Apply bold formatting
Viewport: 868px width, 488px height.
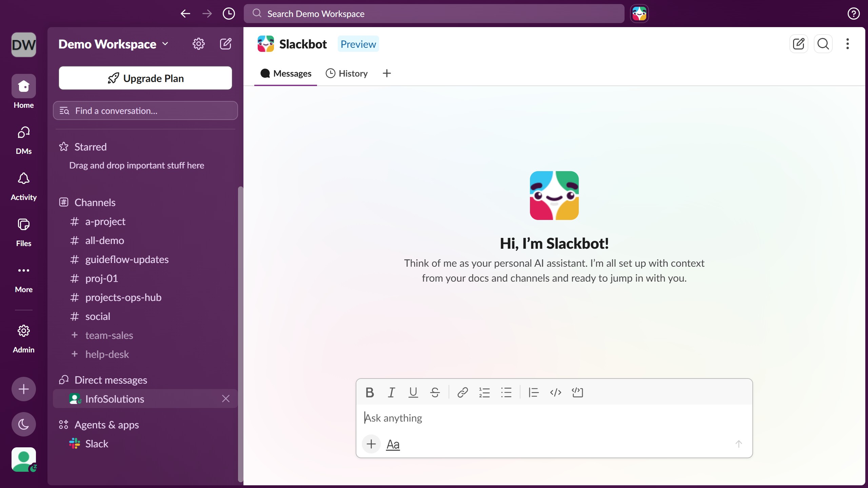click(370, 392)
